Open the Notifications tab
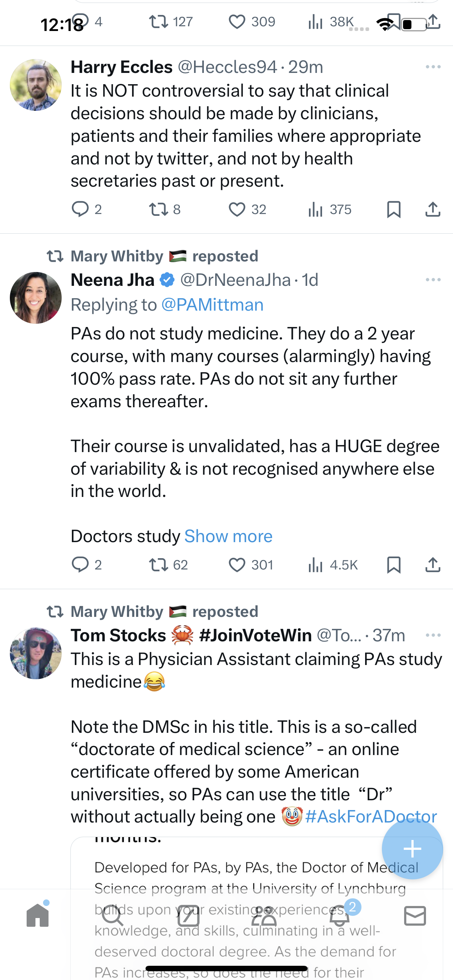 click(x=340, y=916)
